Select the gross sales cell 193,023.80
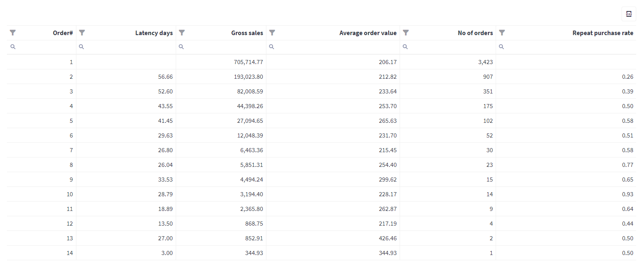The width and height of the screenshot is (644, 266). tap(248, 77)
